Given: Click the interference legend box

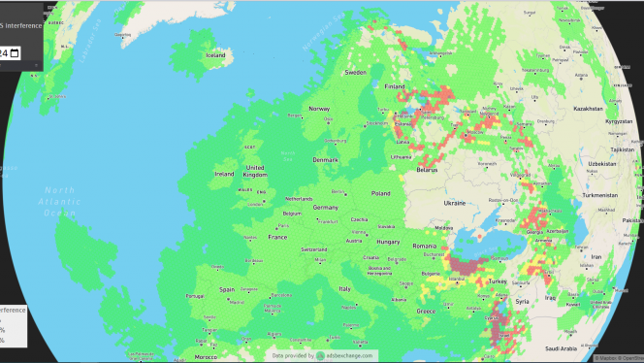Looking at the screenshot, I should (x=14, y=326).
